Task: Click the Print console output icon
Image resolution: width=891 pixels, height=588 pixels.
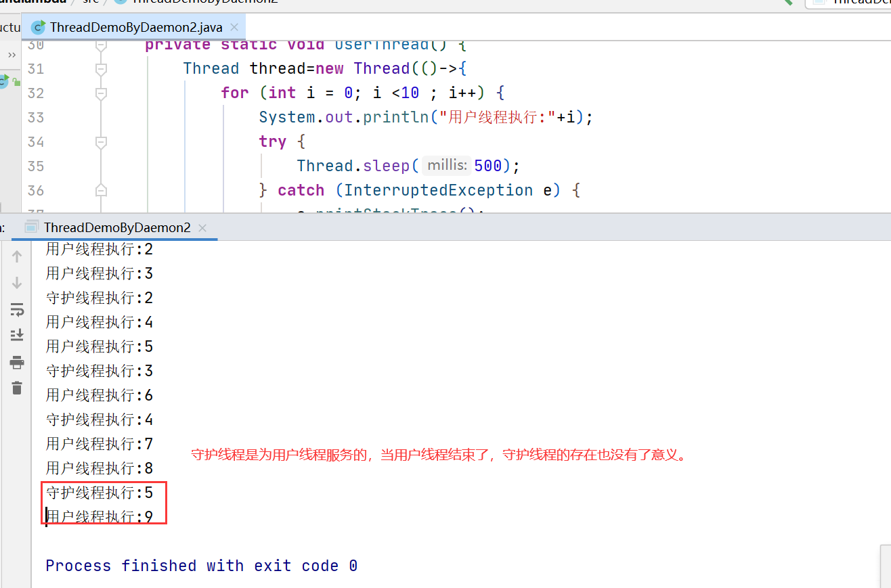Action: (17, 363)
